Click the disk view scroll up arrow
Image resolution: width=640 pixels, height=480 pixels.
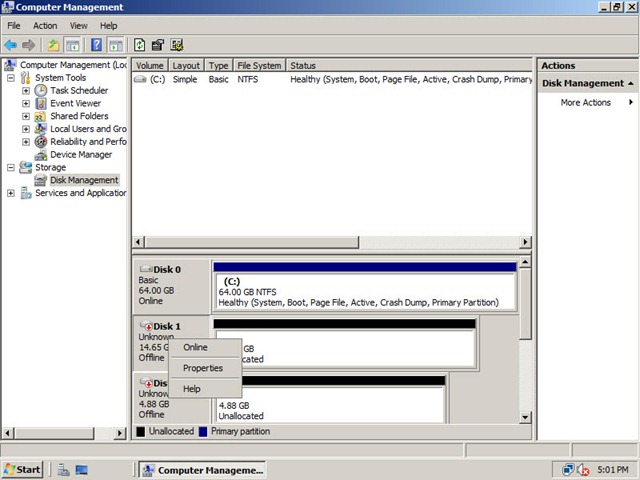[x=525, y=262]
